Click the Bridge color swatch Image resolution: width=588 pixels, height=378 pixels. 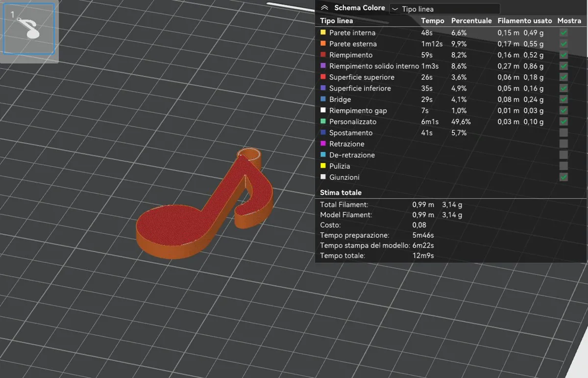323,100
